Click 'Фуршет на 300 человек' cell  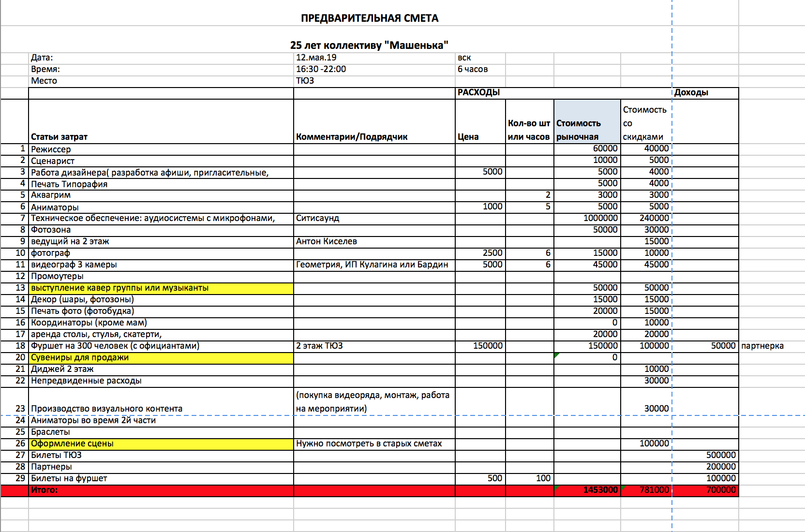pyautogui.click(x=161, y=346)
